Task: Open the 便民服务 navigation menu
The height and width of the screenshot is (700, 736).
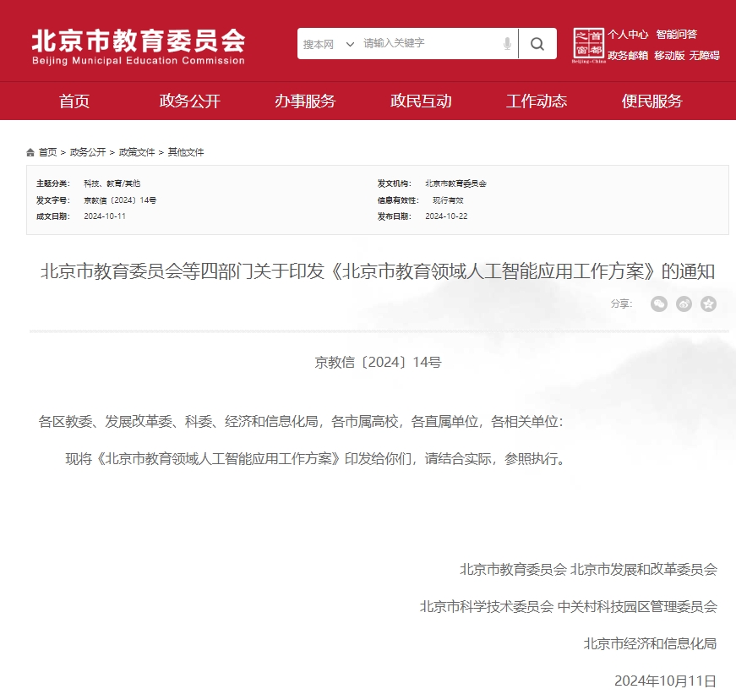Action: pos(651,101)
